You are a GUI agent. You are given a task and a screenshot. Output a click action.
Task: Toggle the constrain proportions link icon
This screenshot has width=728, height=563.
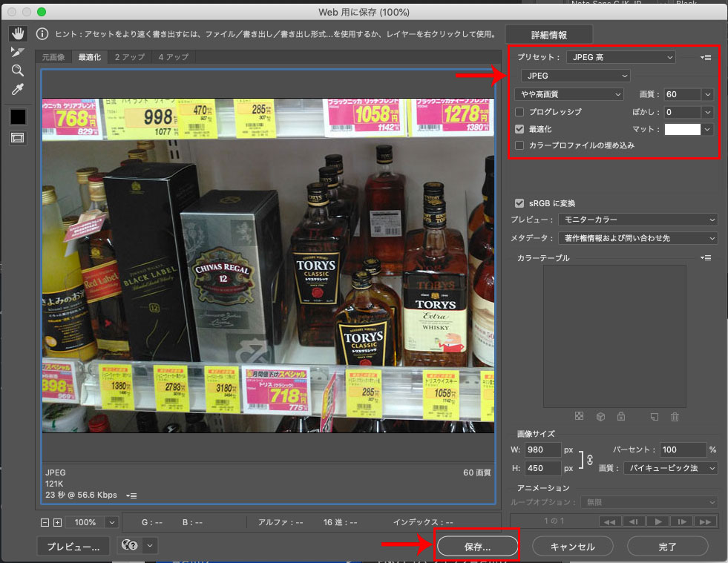pyautogui.click(x=590, y=460)
